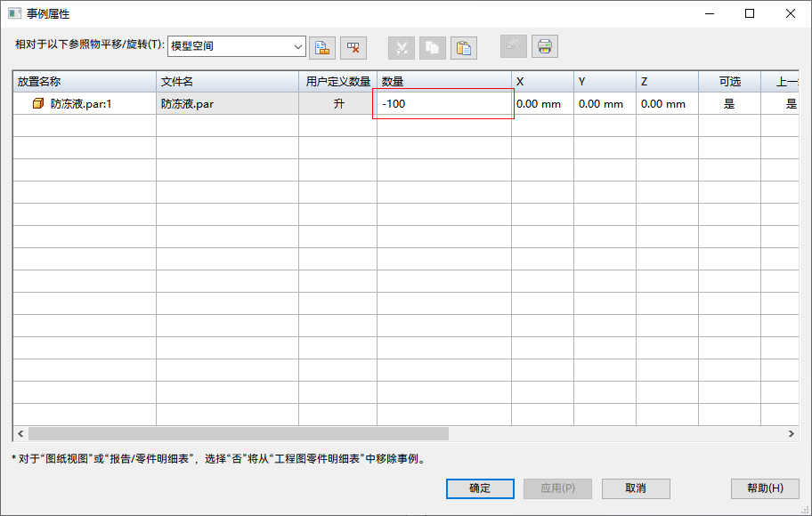Click the Y column header
Screen dimensions: 812x516
[x=605, y=81]
